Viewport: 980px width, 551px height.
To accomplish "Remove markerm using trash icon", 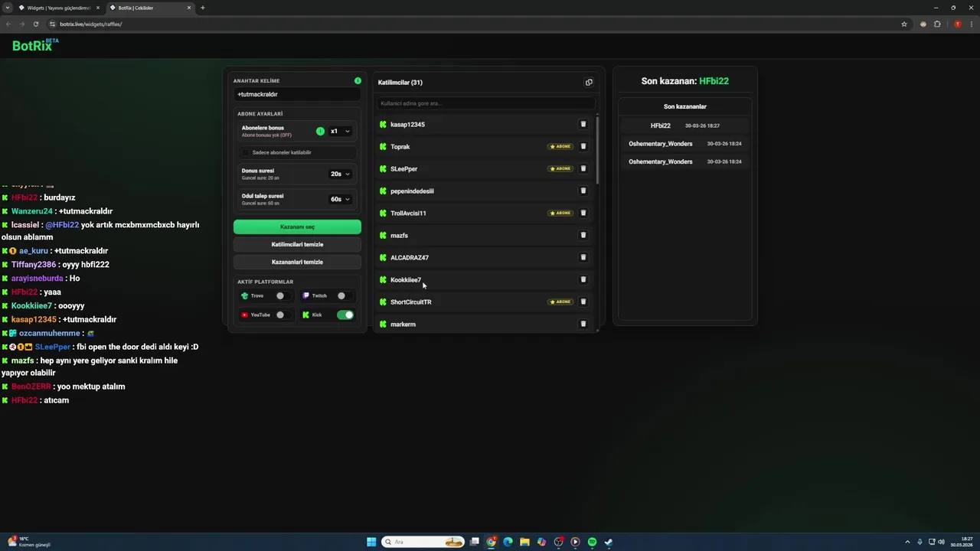I will [583, 324].
